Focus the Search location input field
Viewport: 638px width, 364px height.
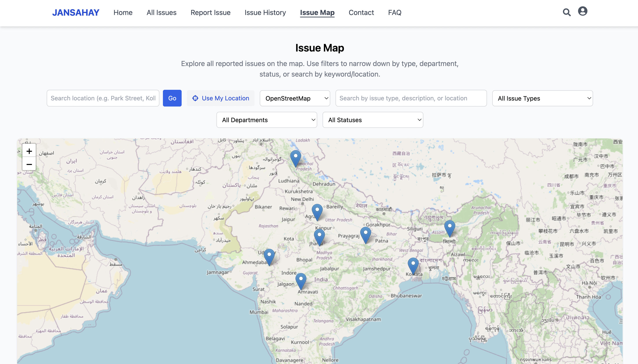point(103,98)
